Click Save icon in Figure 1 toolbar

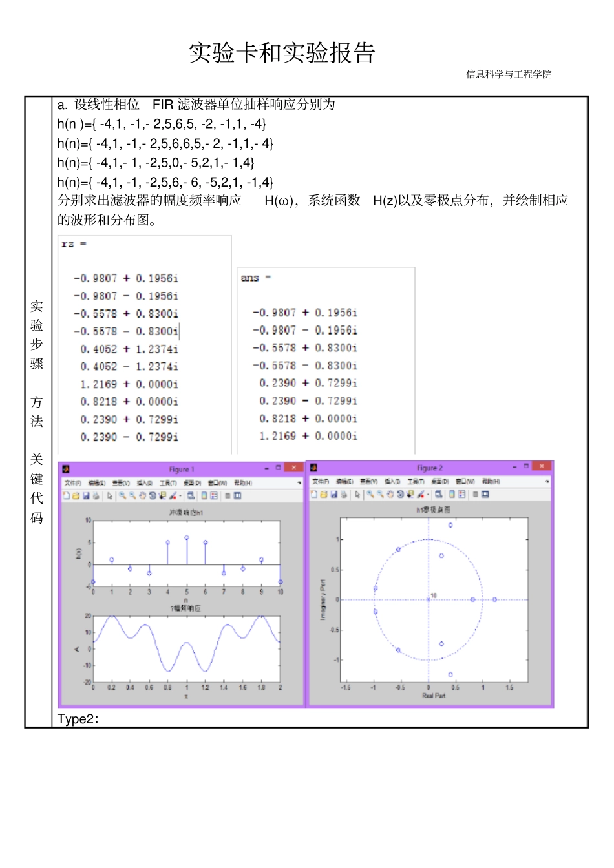(x=86, y=496)
